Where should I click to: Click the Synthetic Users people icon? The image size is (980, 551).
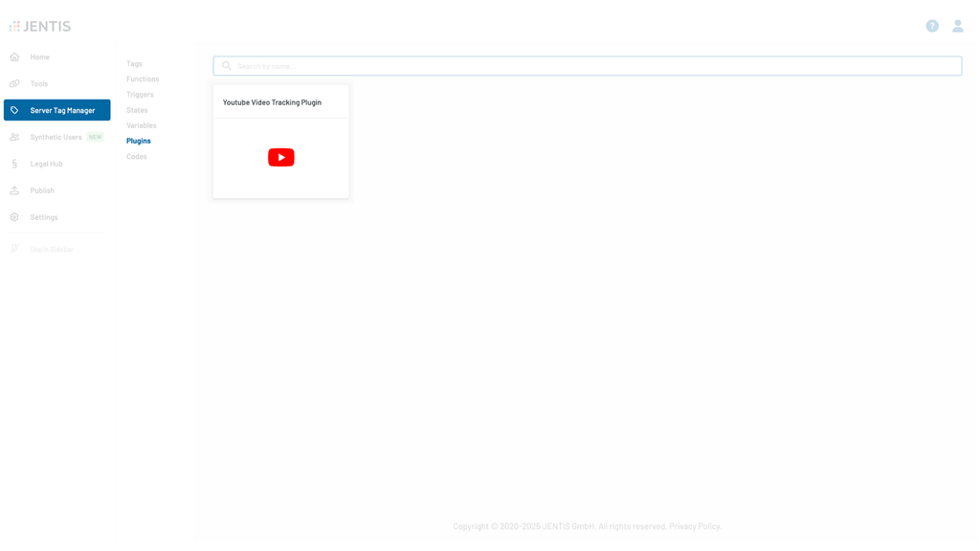point(14,137)
